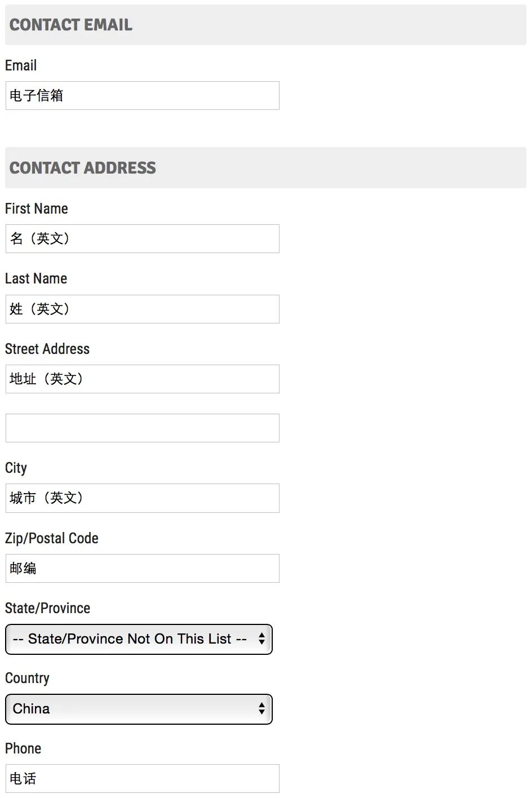This screenshot has height=798, width=532.
Task: Select the Phone number input field
Action: [x=142, y=778]
